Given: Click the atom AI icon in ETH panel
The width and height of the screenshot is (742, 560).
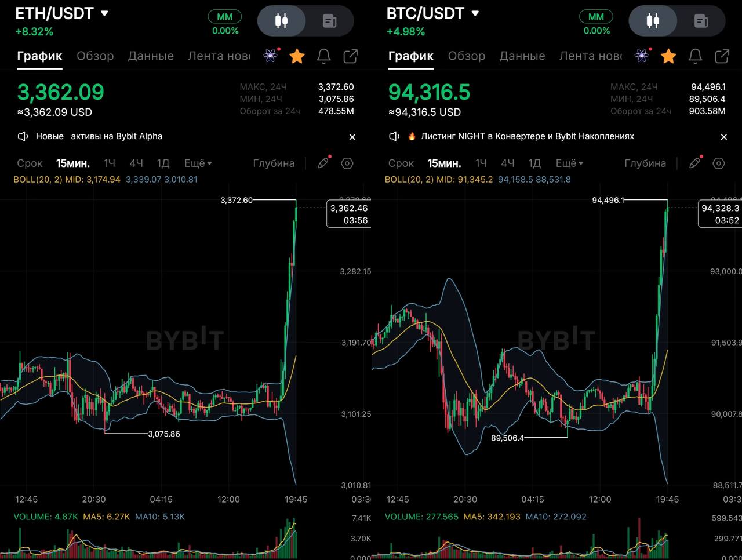Looking at the screenshot, I should click(270, 56).
